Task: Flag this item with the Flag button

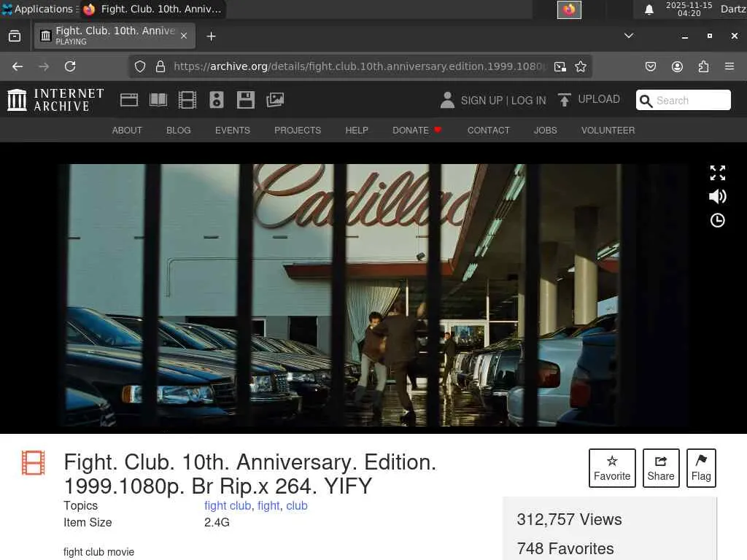Action: point(701,468)
